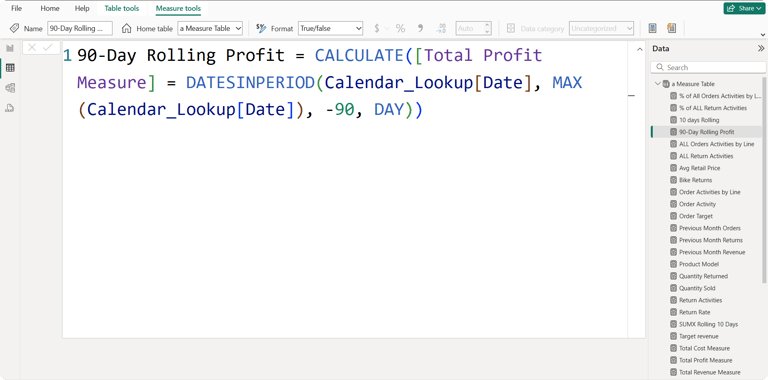Click the measure Name input field
Viewport: 768px width, 380px height.
pyautogui.click(x=80, y=28)
